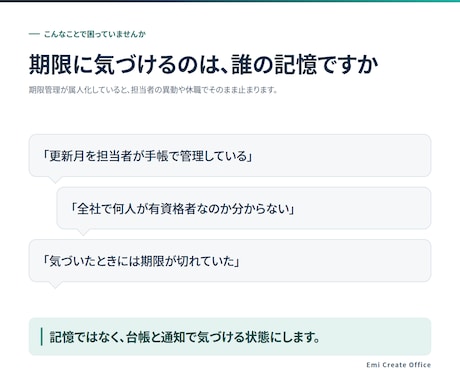This screenshot has width=460, height=380.
Task: Click the eyebrow text こんなことで困っていませんか
Action: point(95,34)
